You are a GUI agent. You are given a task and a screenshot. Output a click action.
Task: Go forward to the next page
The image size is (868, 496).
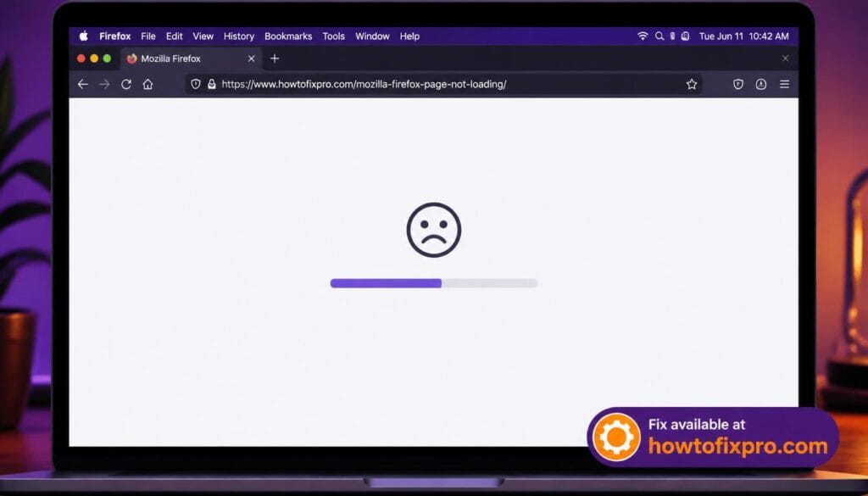(x=104, y=84)
